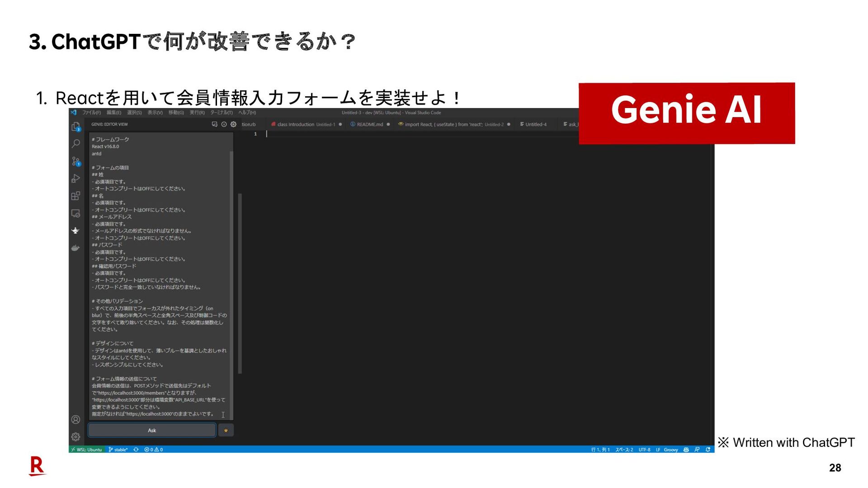The image size is (868, 488).
Task: Open the UTF-8 encoding selector
Action: click(x=644, y=450)
